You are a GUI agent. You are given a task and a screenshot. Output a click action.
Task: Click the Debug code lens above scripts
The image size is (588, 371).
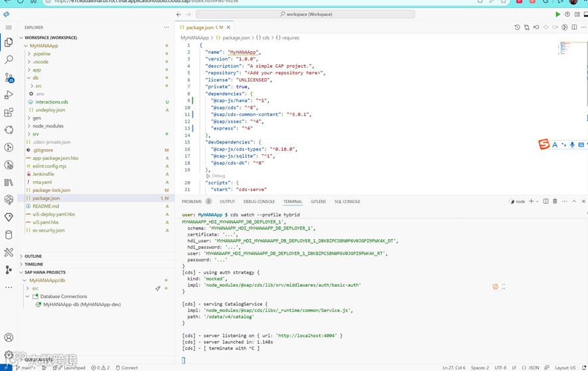(218, 176)
